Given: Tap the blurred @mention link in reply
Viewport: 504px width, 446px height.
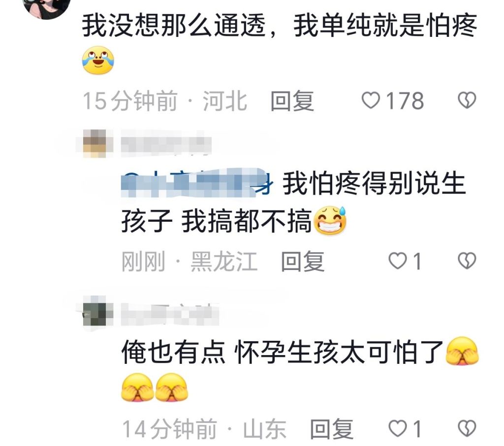Looking at the screenshot, I should 197,184.
